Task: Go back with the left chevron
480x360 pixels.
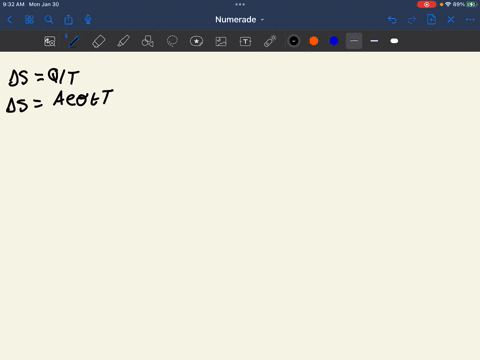Action: pyautogui.click(x=9, y=20)
